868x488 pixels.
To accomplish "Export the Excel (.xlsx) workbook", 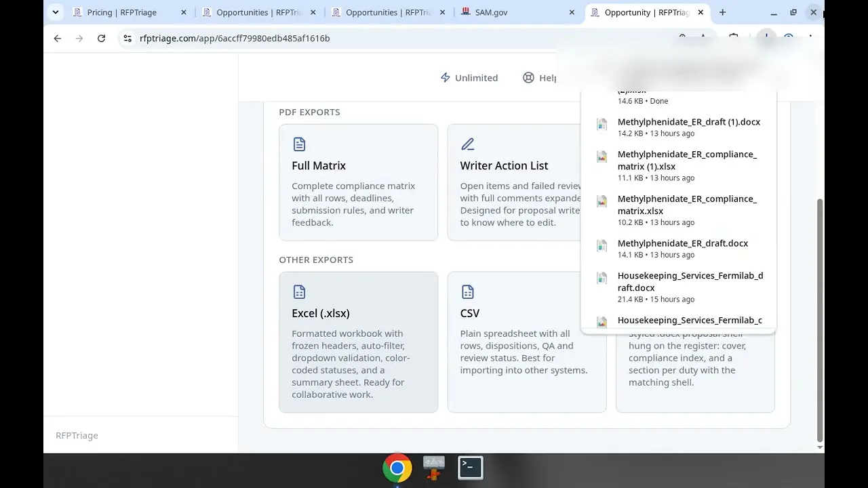I will tap(358, 342).
